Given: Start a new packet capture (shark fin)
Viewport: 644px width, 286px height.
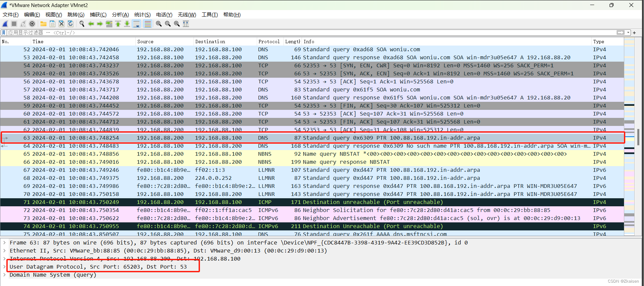Looking at the screenshot, I should [5, 24].
